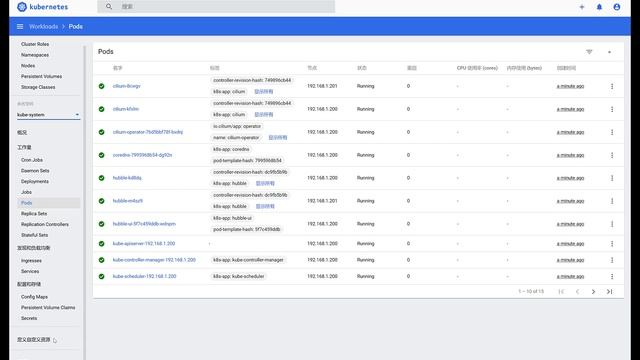Click the 'k8s-app: kube-scheduler' label chip

pos(239,276)
